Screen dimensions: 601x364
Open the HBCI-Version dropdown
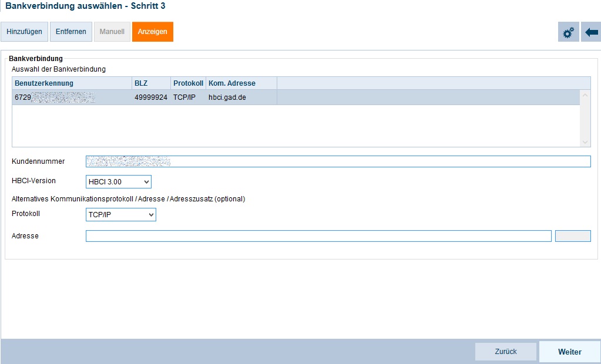point(118,182)
